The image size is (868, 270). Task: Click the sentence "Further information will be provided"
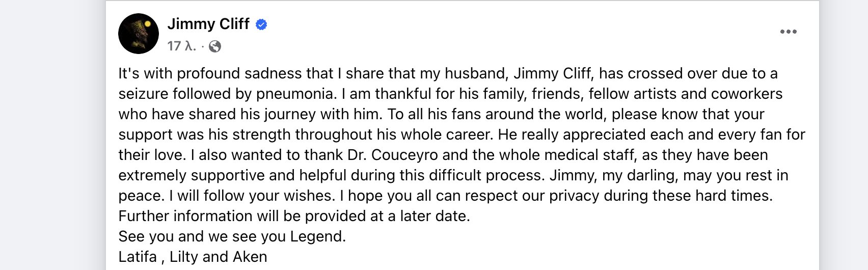(294, 216)
